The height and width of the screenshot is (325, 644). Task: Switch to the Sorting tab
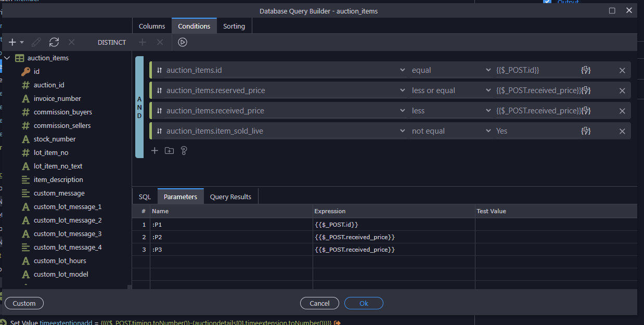[x=234, y=26]
